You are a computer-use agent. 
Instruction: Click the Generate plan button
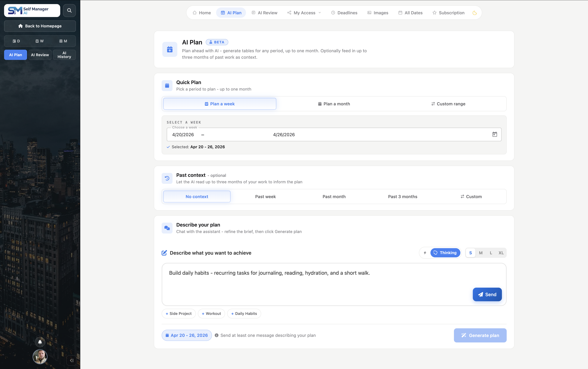(480, 335)
